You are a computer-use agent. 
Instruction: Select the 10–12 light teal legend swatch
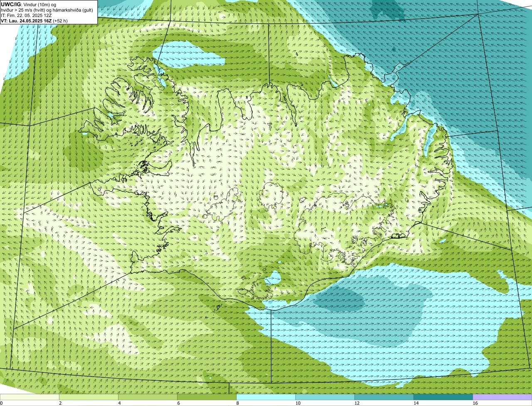click(x=325, y=397)
